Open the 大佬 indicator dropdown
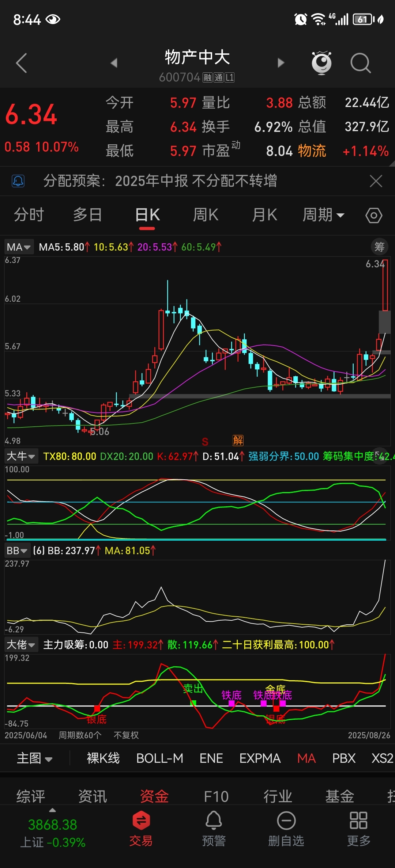The height and width of the screenshot is (868, 395). [x=20, y=645]
